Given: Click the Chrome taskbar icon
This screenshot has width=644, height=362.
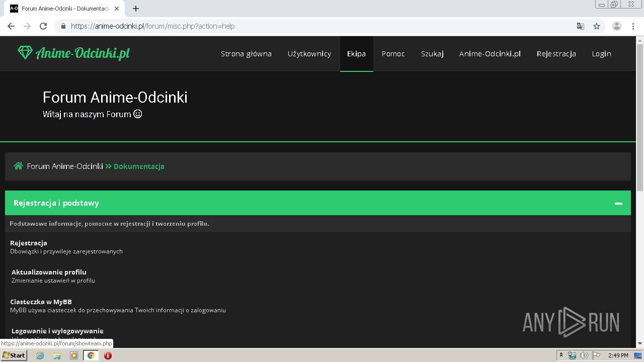Looking at the screenshot, I should coord(91,355).
